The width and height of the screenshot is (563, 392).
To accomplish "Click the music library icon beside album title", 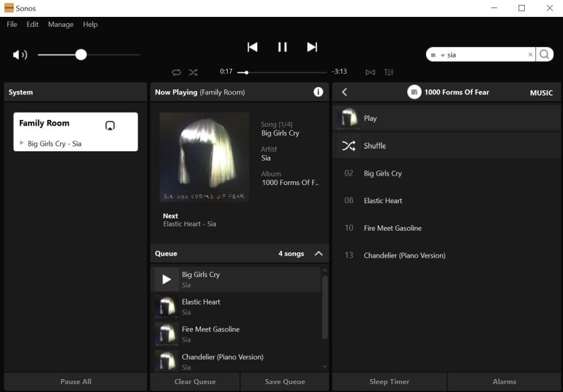I will coord(414,93).
